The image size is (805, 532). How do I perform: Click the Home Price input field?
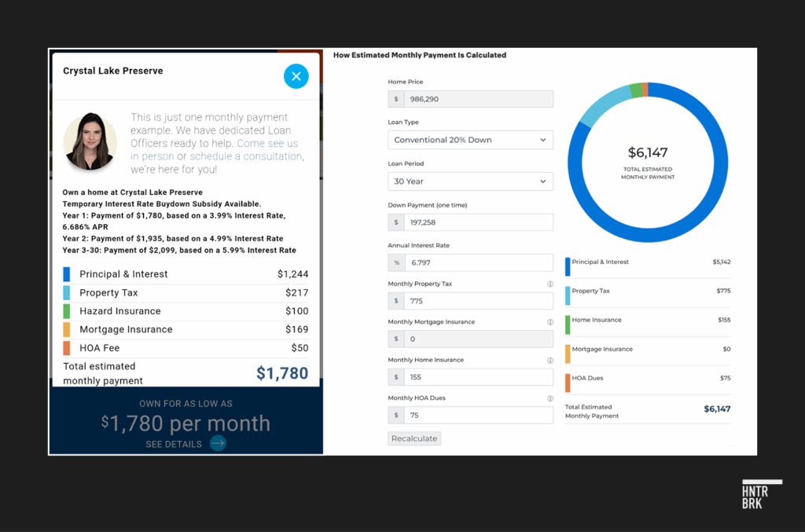click(x=477, y=99)
